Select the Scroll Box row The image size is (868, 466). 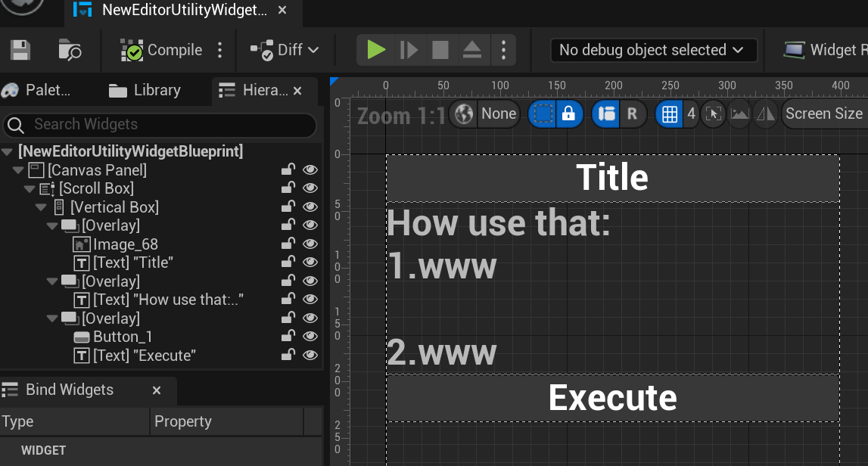[x=96, y=188]
